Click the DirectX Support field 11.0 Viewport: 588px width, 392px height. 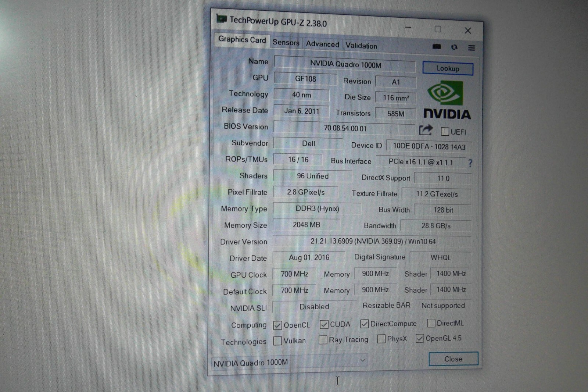pos(443,178)
